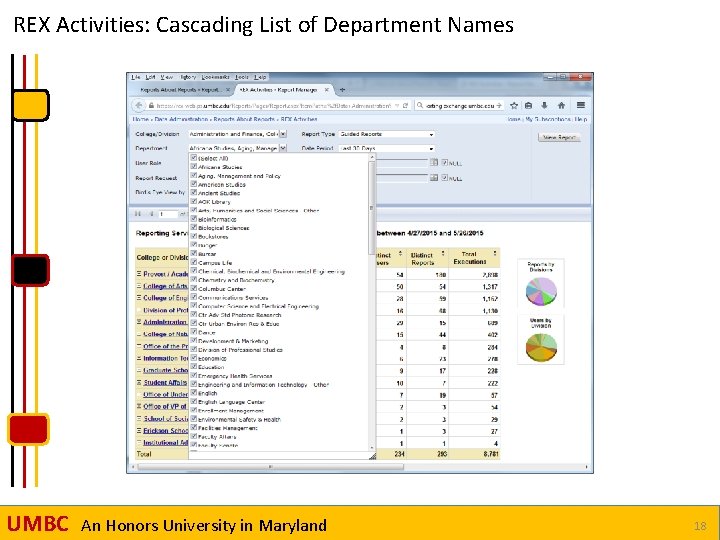Image resolution: width=720 pixels, height=540 pixels.
Task: Open the hamburger menu icon
Action: (581, 105)
